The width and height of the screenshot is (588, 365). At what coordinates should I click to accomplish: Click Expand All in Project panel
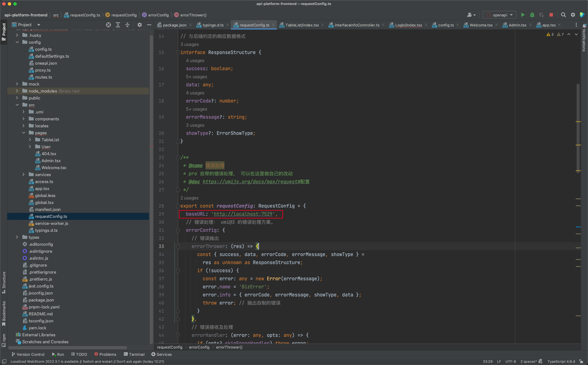click(118, 25)
